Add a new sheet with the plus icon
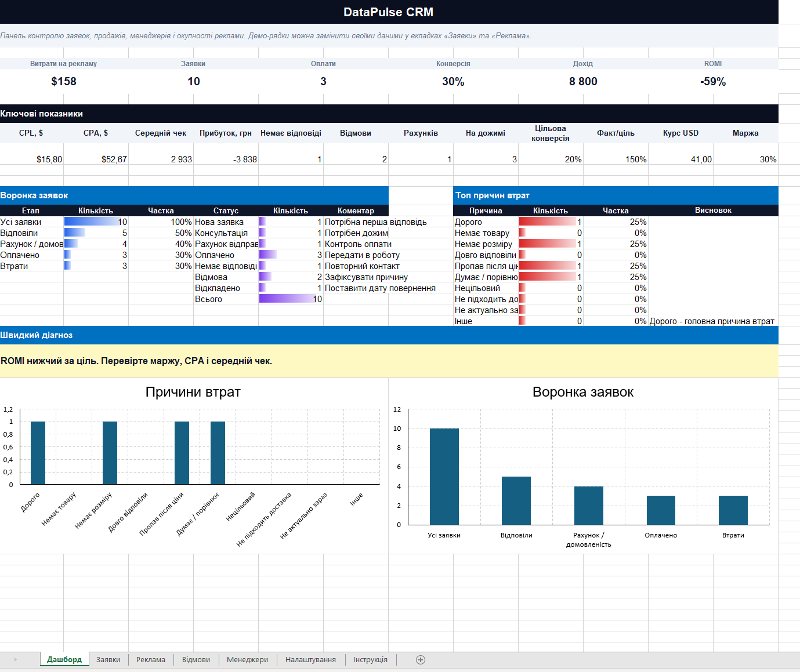 coord(421,660)
